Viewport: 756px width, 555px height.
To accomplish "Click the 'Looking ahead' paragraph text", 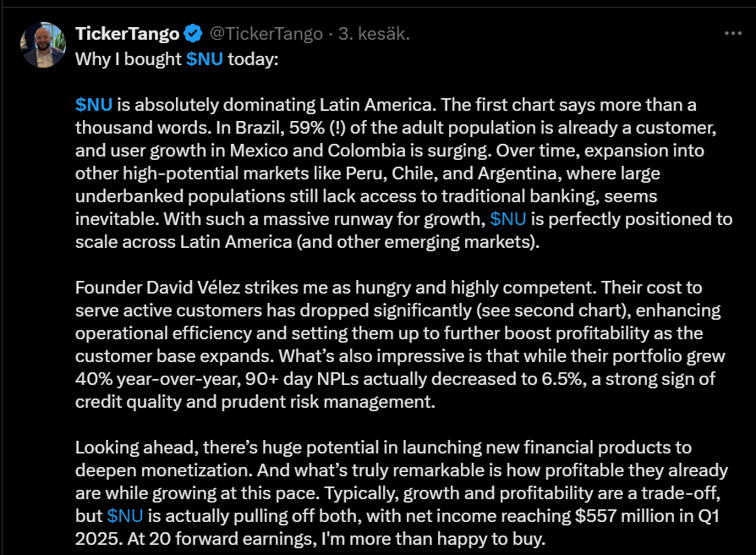I will point(402,492).
